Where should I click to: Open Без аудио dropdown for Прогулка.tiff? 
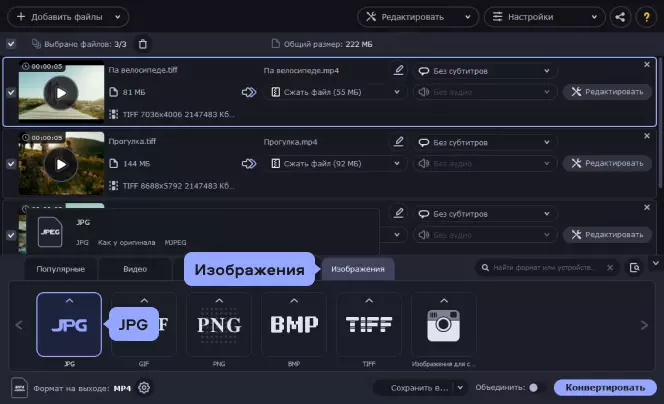click(485, 163)
